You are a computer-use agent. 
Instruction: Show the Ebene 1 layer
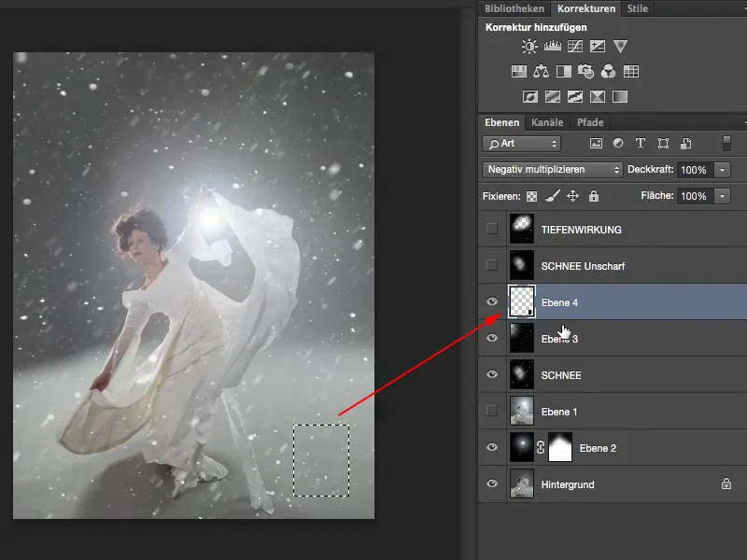[492, 411]
